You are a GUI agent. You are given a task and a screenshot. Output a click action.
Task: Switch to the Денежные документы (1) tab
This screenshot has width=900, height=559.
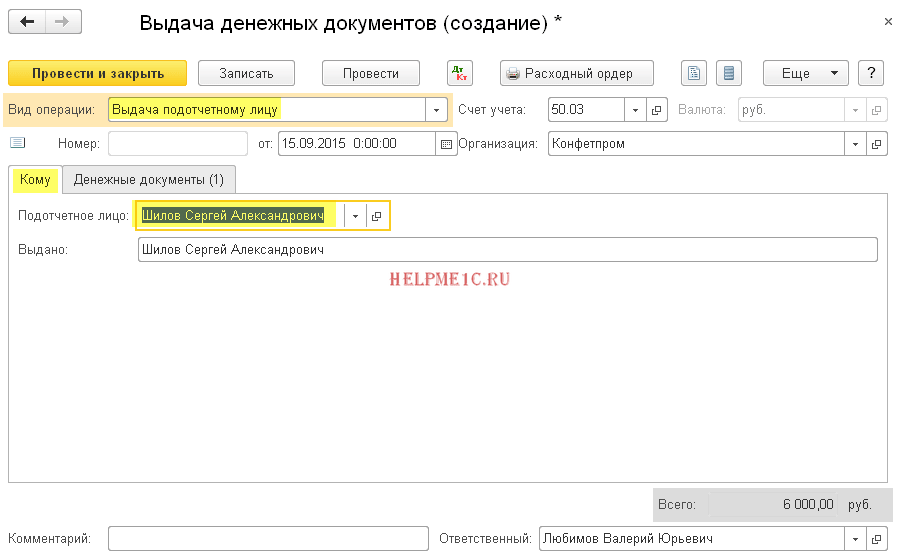(149, 180)
